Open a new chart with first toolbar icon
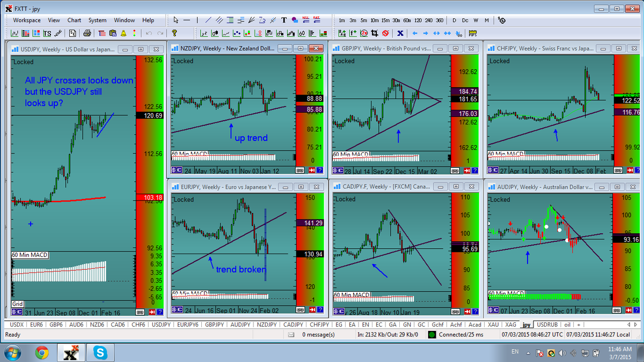The height and width of the screenshot is (362, 644). click(14, 33)
